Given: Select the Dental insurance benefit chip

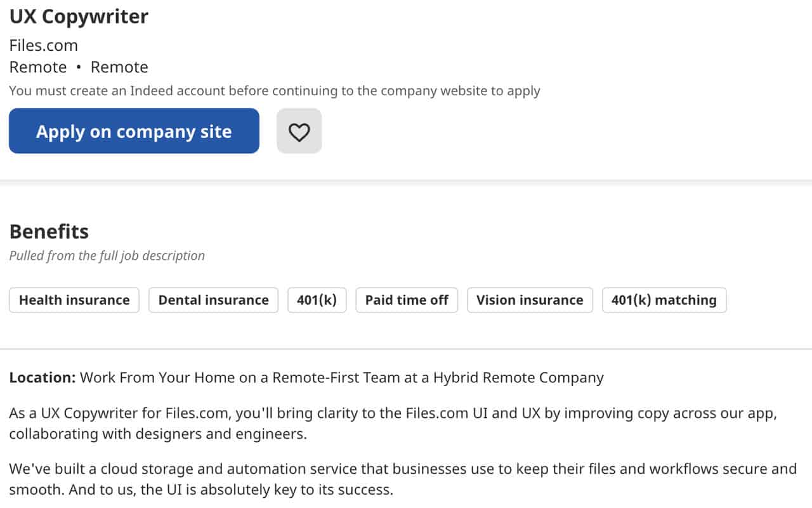Looking at the screenshot, I should tap(213, 300).
